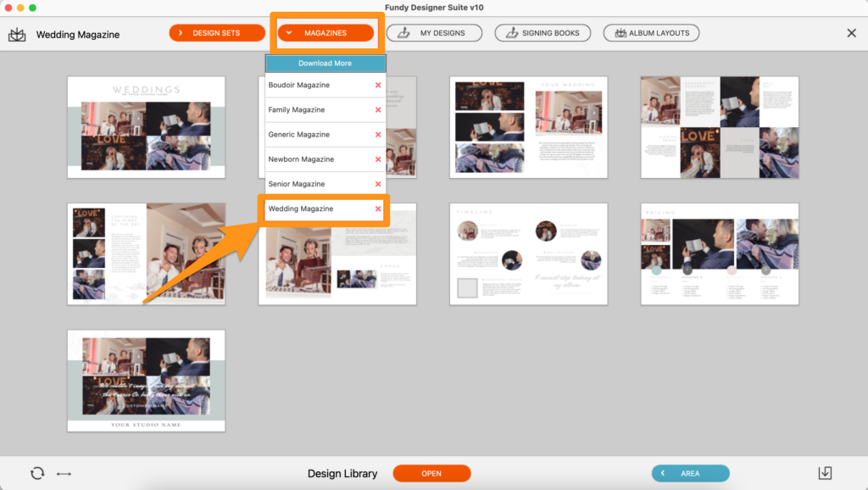This screenshot has width=868, height=490.
Task: Click the blue Area button
Action: coord(690,473)
